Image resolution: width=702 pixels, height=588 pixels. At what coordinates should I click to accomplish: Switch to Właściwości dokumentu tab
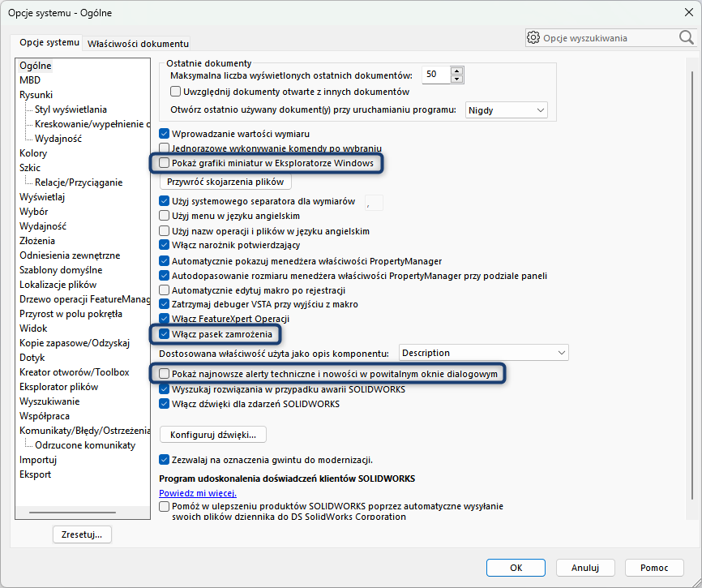point(138,43)
